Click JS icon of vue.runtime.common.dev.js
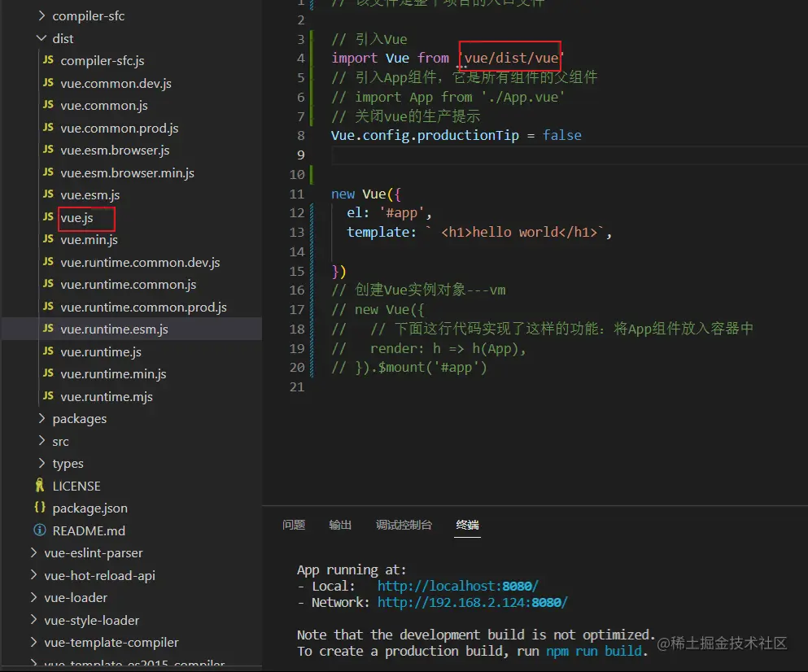 click(x=49, y=262)
